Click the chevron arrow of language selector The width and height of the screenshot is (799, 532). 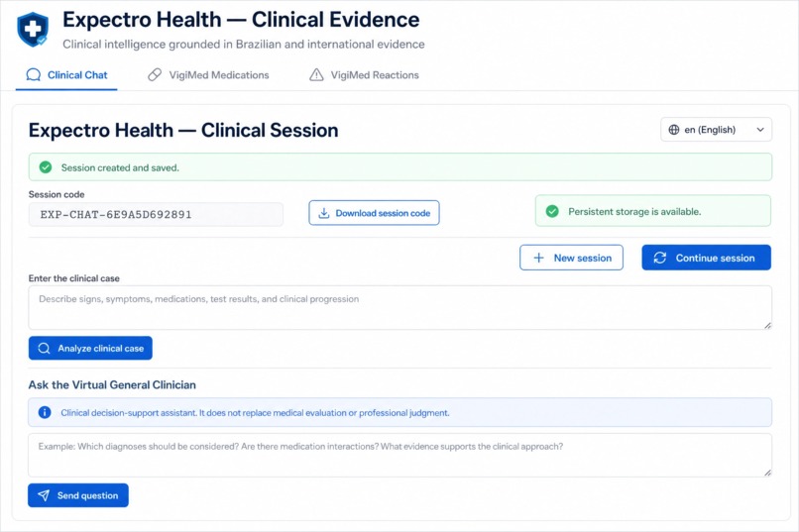tap(760, 130)
